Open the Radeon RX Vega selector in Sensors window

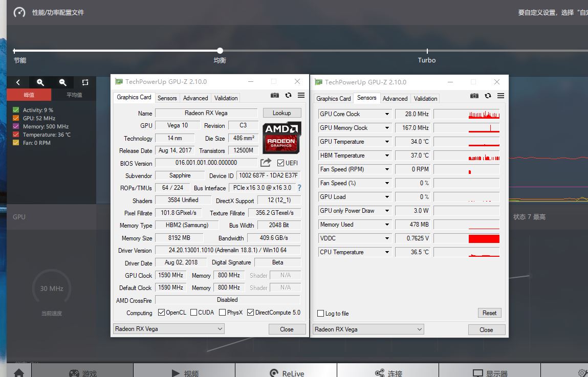[x=368, y=329]
